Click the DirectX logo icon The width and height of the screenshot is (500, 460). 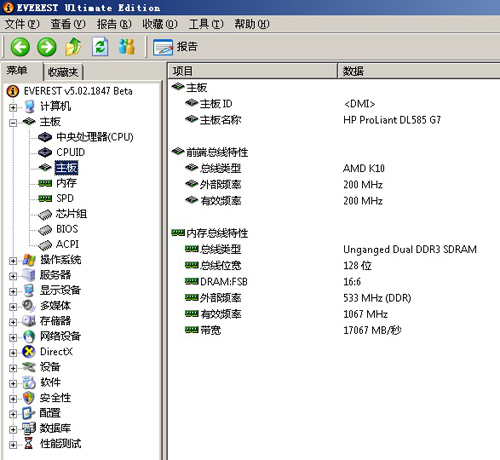(x=29, y=352)
